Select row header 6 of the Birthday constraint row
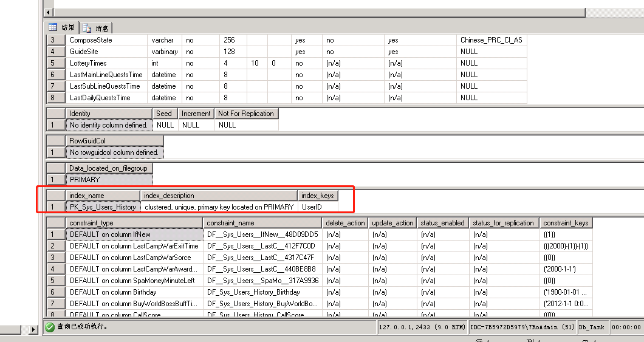 pyautogui.click(x=55, y=292)
